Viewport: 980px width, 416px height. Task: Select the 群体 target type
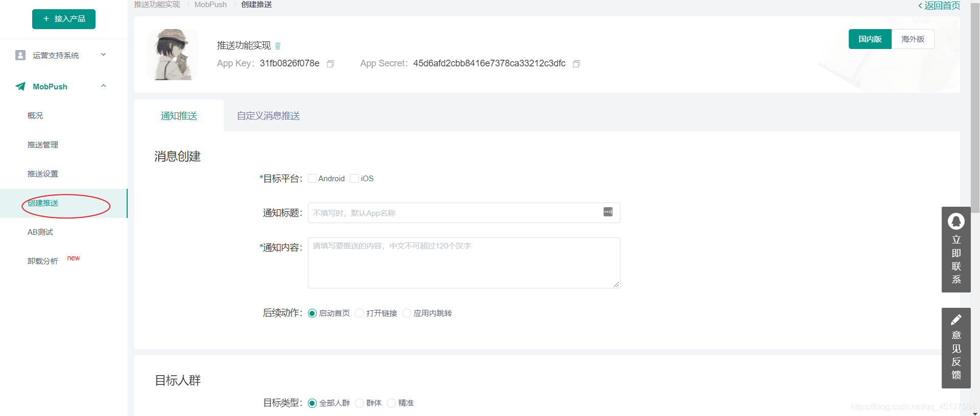click(360, 403)
